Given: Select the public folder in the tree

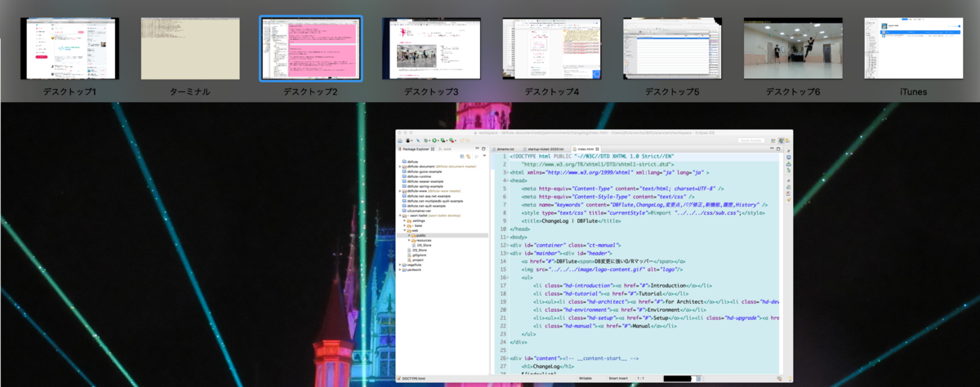Looking at the screenshot, I should click(x=441, y=235).
